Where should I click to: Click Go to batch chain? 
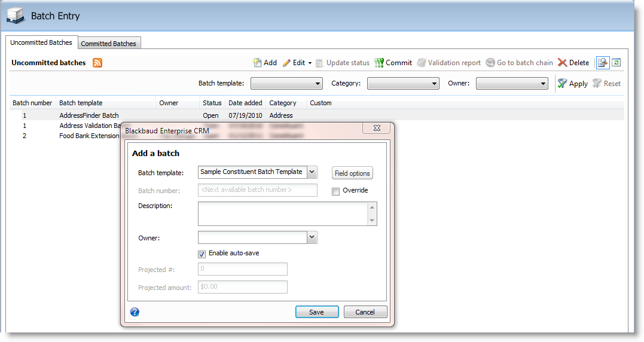tap(519, 63)
